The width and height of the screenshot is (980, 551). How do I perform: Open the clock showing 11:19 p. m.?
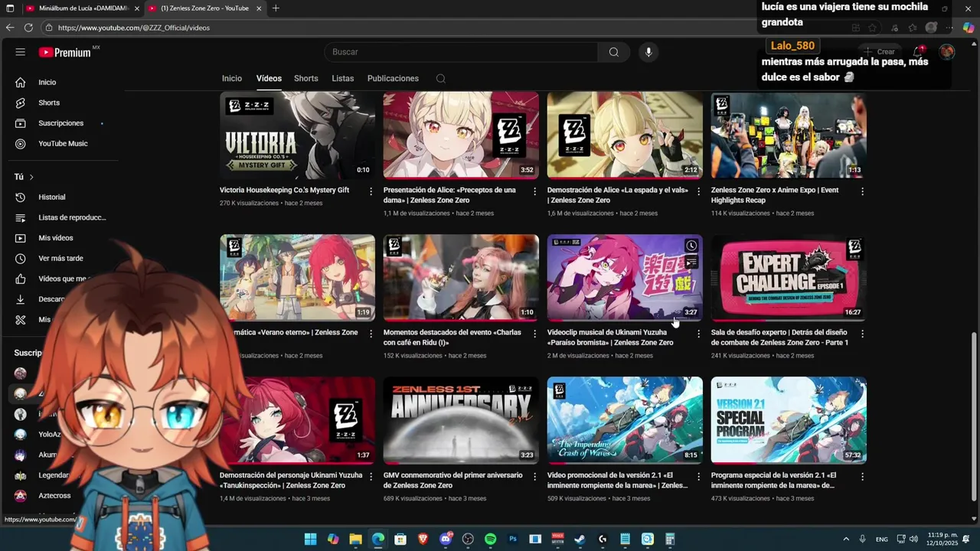[x=942, y=540]
